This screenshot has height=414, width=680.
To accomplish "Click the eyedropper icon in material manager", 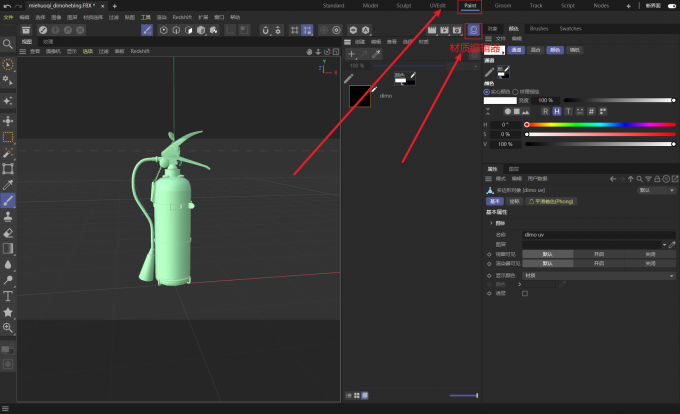I will 376,54.
